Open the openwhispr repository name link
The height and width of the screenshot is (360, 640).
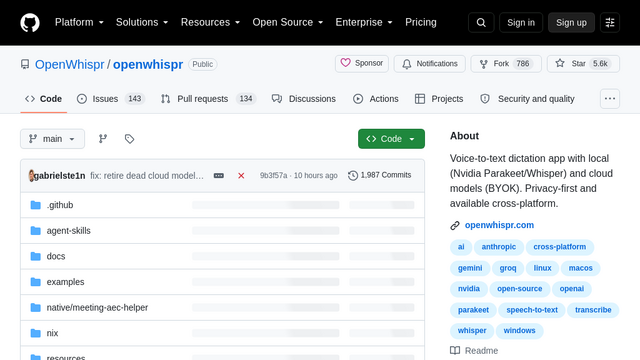[x=148, y=64]
